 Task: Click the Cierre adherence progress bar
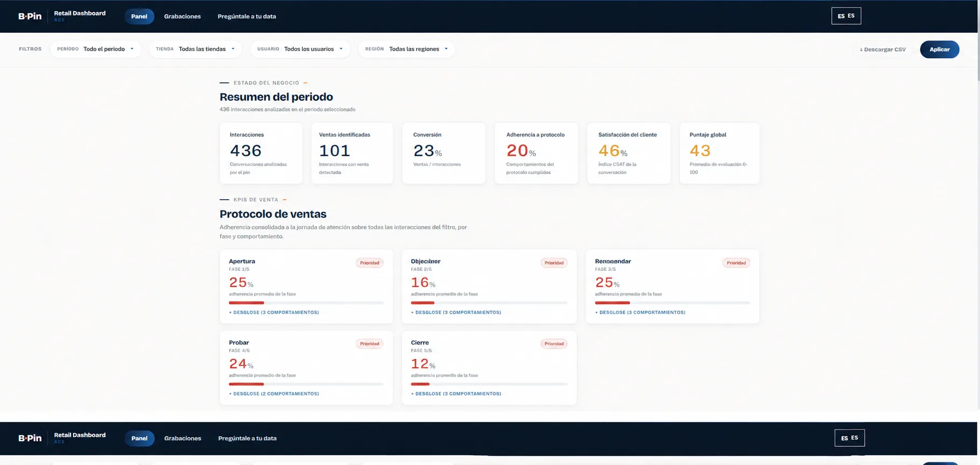point(489,384)
